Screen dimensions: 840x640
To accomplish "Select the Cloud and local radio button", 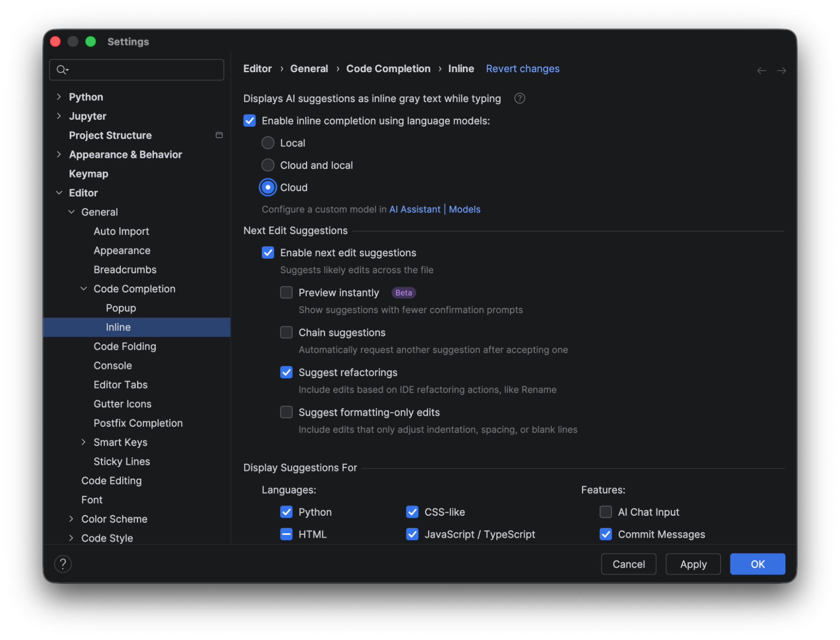I will (268, 165).
